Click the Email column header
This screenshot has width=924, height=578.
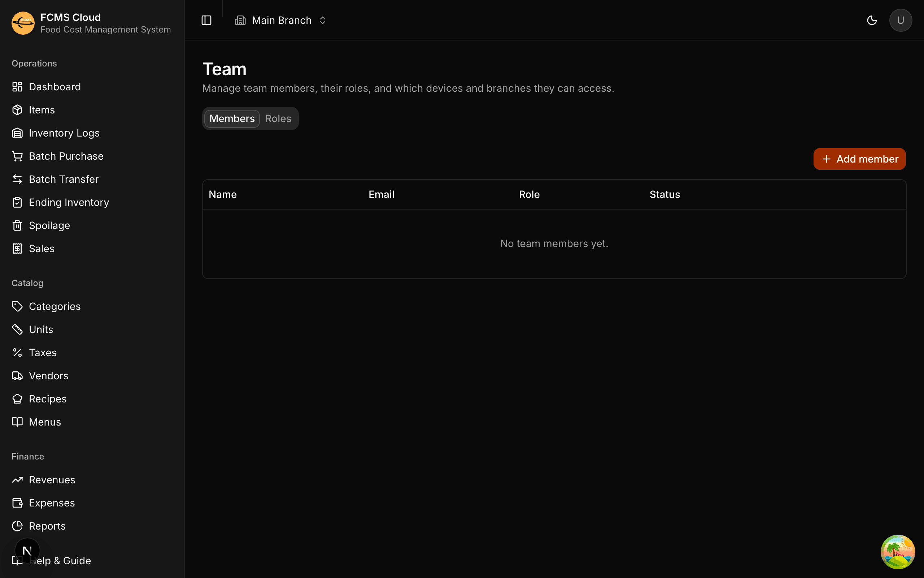point(382,194)
